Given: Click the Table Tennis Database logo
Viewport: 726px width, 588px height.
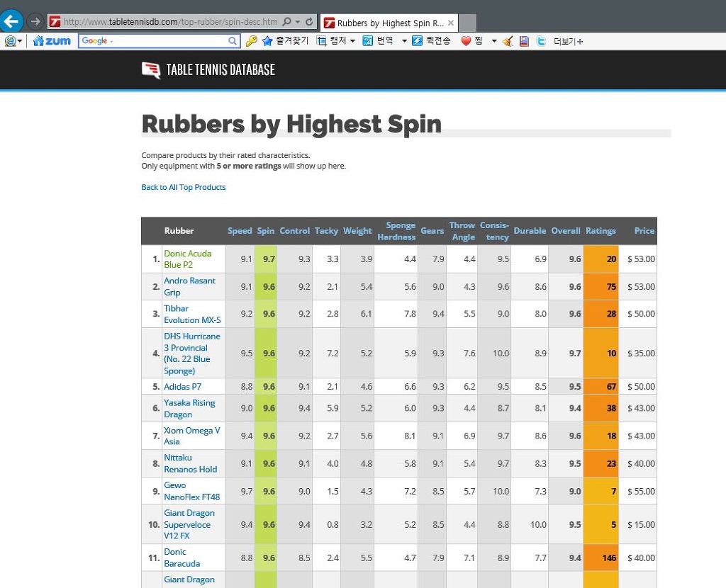Looking at the screenshot, I should [208, 70].
